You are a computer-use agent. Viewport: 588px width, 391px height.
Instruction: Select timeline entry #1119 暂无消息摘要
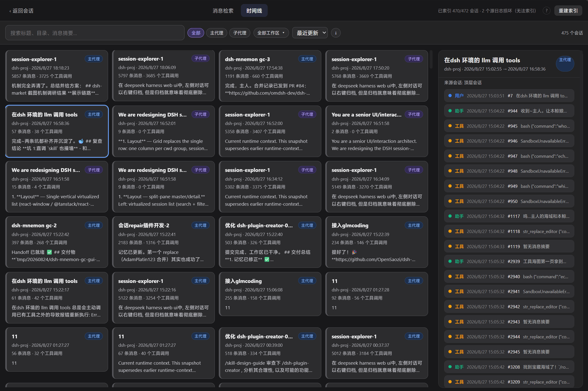coord(509,246)
